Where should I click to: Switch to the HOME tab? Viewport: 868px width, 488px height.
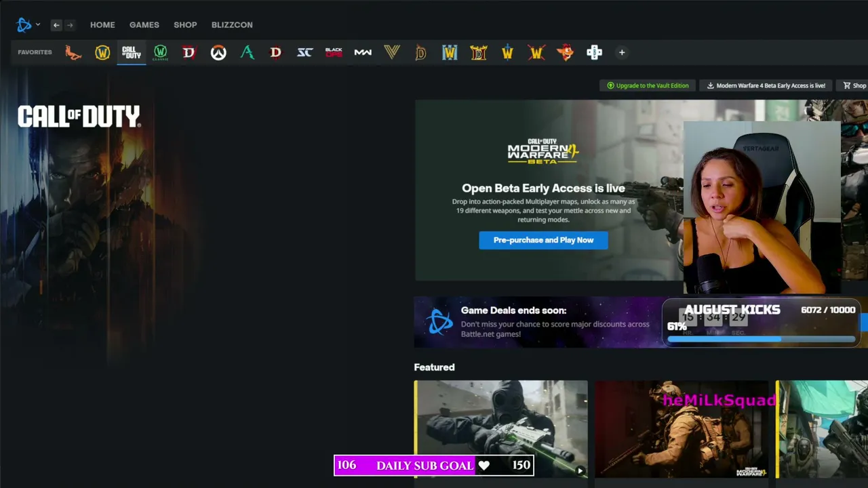point(102,25)
